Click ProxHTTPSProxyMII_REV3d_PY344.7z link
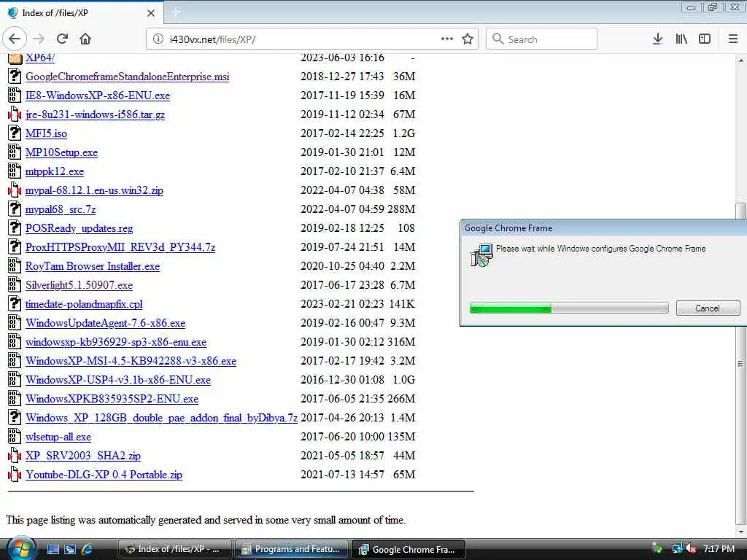Viewport: 747px width, 560px height. coord(120,248)
